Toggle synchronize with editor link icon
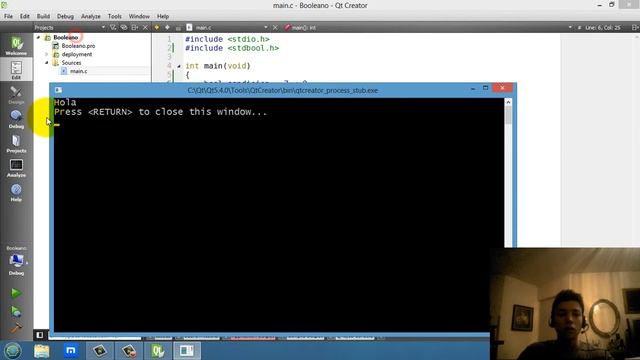640x360 pixels. [124, 27]
